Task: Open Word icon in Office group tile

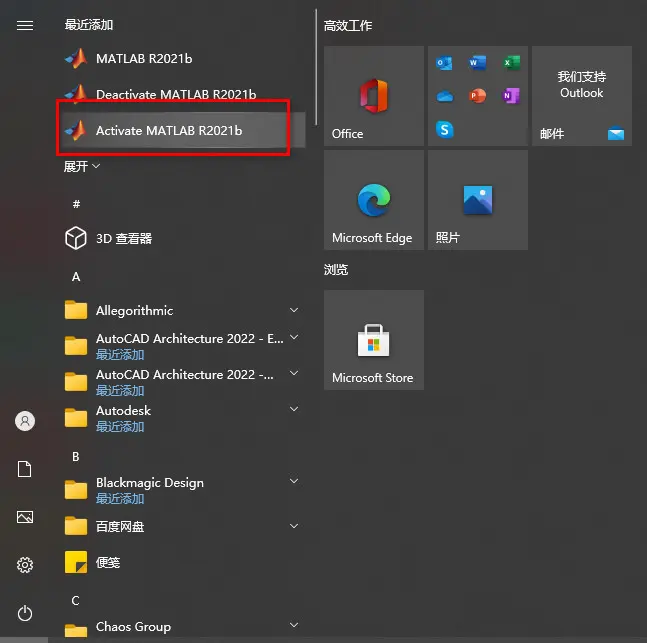Action: coord(477,63)
